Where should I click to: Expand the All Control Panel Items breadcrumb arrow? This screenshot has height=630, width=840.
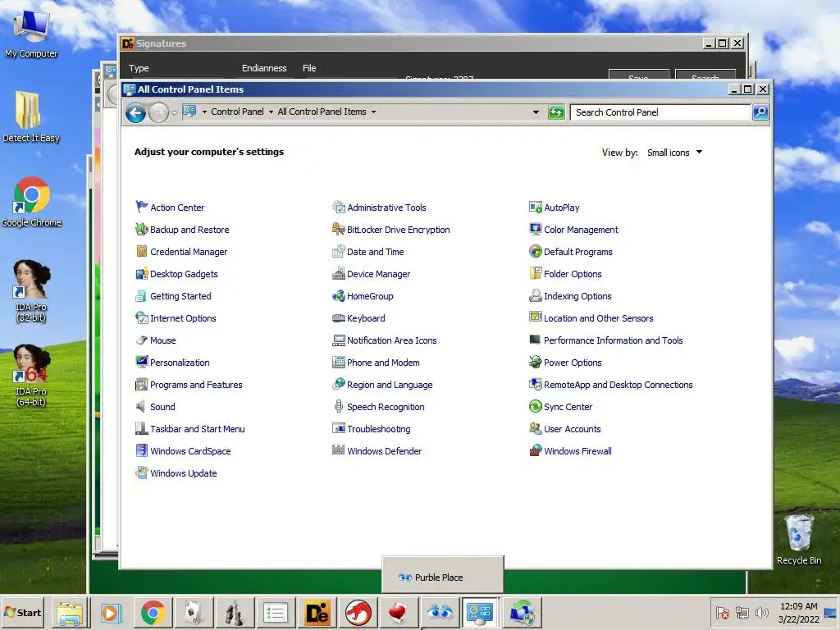[373, 112]
